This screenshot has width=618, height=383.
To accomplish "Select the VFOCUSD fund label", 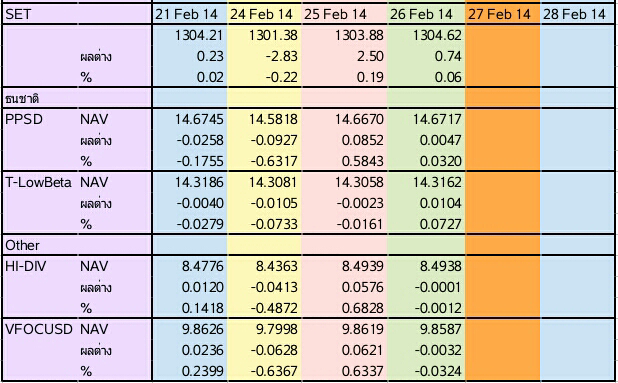I will pyautogui.click(x=41, y=329).
